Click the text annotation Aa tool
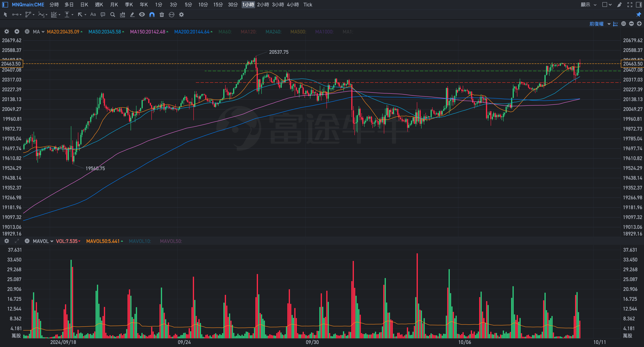644x347 pixels. coord(93,15)
